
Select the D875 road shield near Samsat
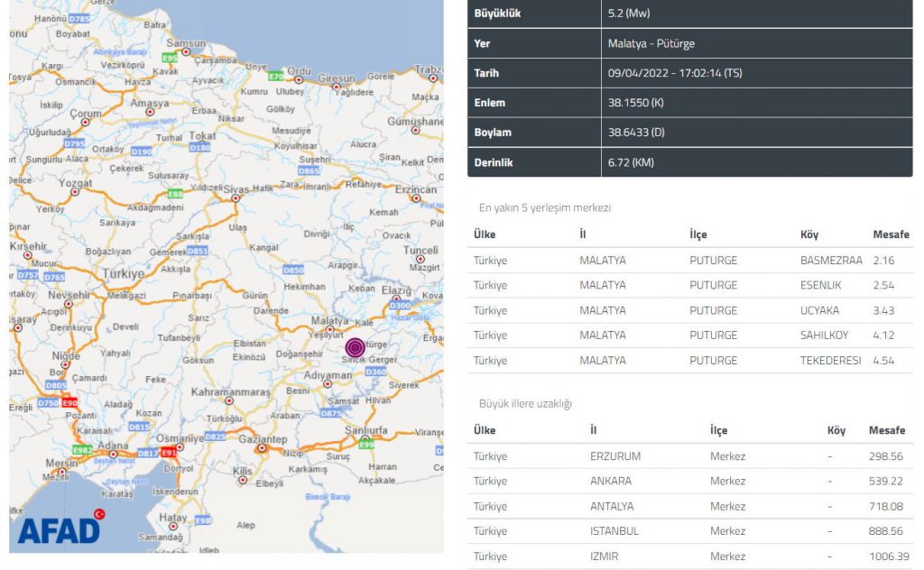331,413
